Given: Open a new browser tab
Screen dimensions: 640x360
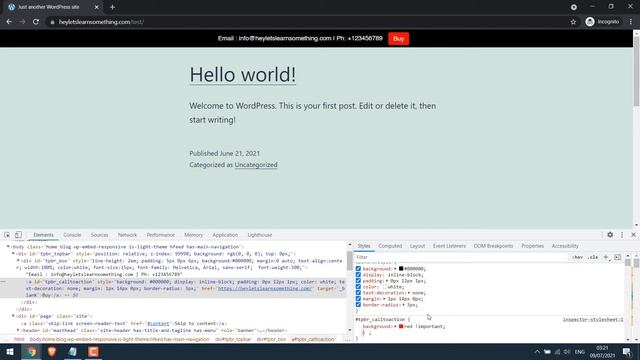Looking at the screenshot, I should click(x=112, y=7).
